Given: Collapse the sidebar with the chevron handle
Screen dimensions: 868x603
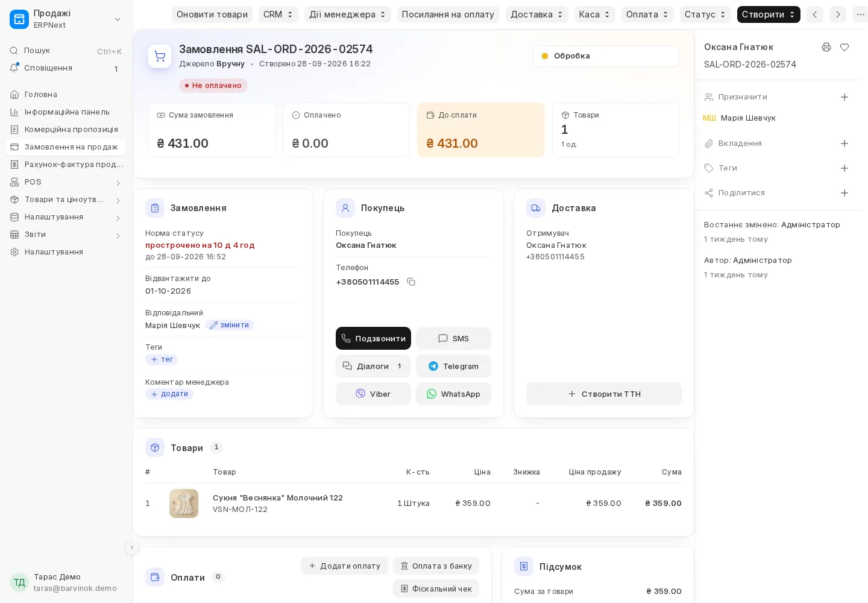Looking at the screenshot, I should (x=132, y=548).
